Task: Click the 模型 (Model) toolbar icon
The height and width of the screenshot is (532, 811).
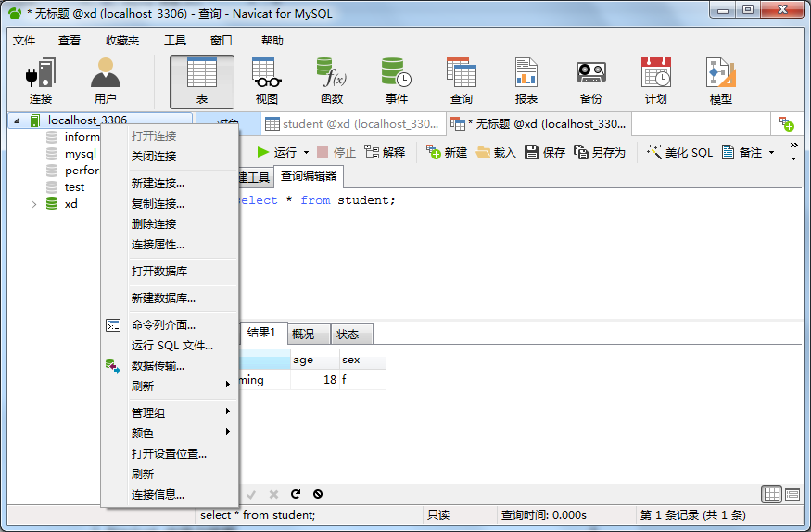Action: [721, 82]
